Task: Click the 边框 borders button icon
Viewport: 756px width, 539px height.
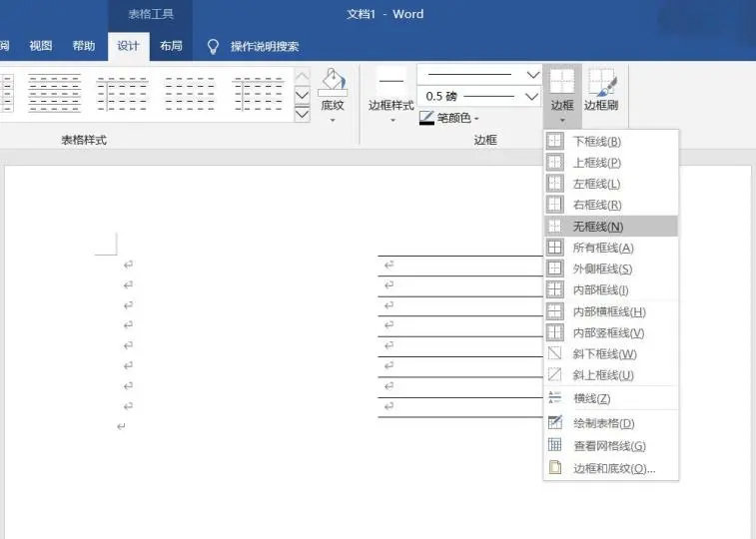Action: pos(562,81)
